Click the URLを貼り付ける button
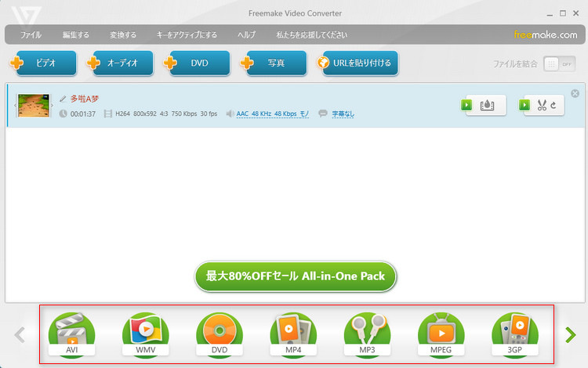The image size is (588, 368). click(x=357, y=63)
